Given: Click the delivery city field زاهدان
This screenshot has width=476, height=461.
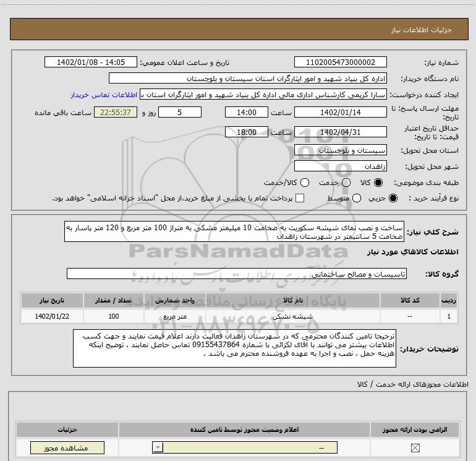Looking at the screenshot, I should [340, 166].
